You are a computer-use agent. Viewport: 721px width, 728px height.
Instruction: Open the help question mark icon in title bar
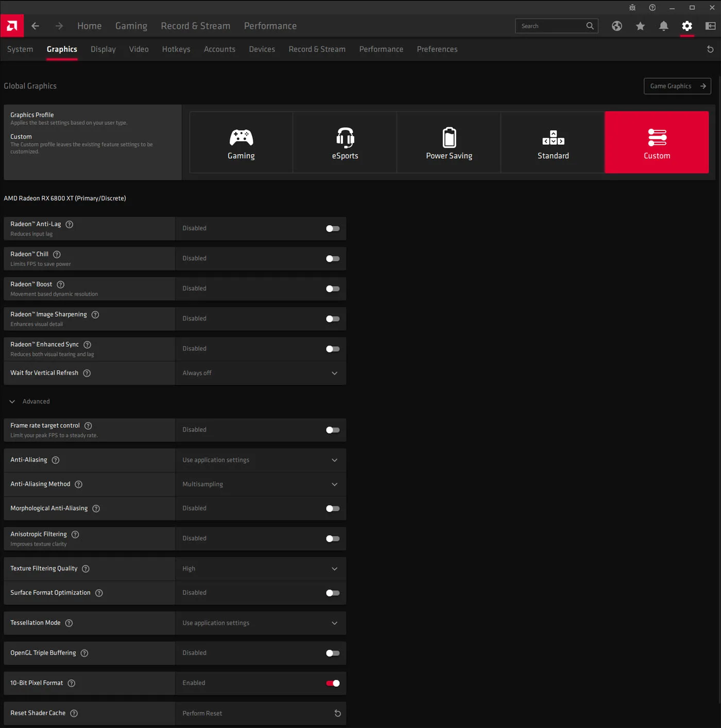click(653, 7)
